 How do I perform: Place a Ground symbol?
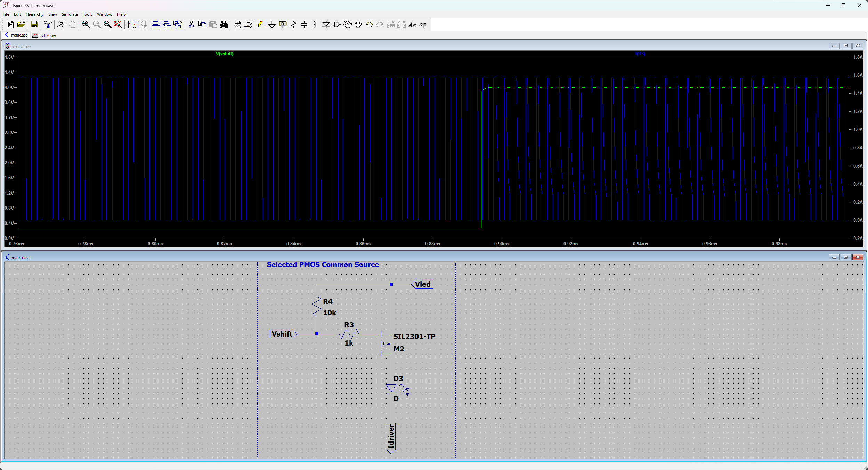coord(272,24)
